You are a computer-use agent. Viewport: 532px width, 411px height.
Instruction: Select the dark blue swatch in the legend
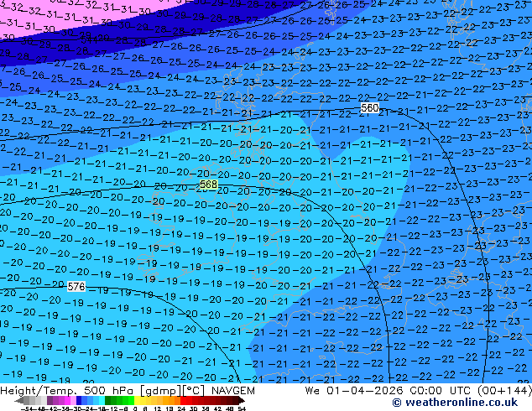click(79, 400)
